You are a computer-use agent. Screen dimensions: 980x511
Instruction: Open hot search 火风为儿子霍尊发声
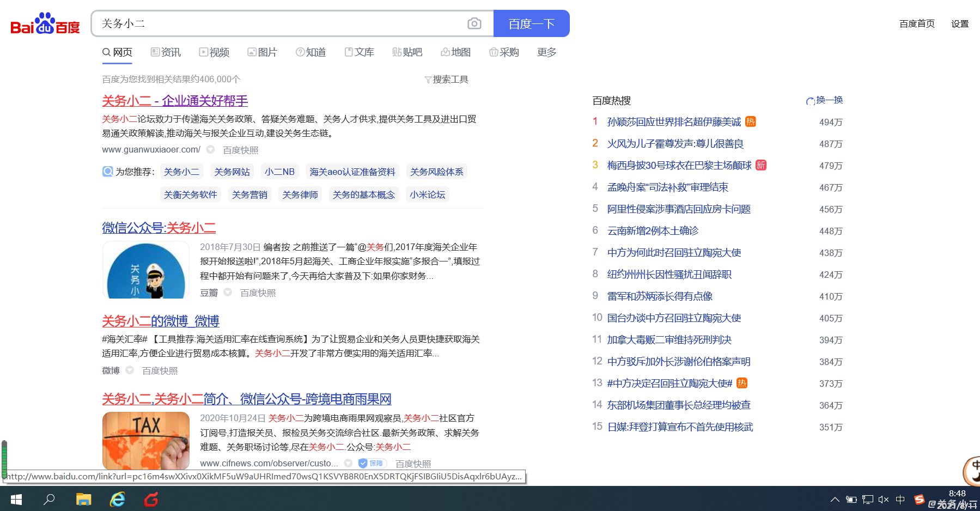[x=675, y=144]
